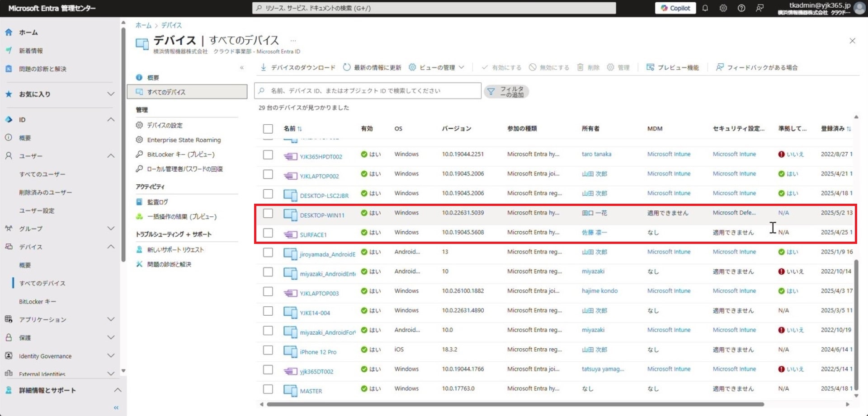The image size is (868, 416).
Task: Click the 概要 info icon in device menu
Action: pyautogui.click(x=139, y=78)
